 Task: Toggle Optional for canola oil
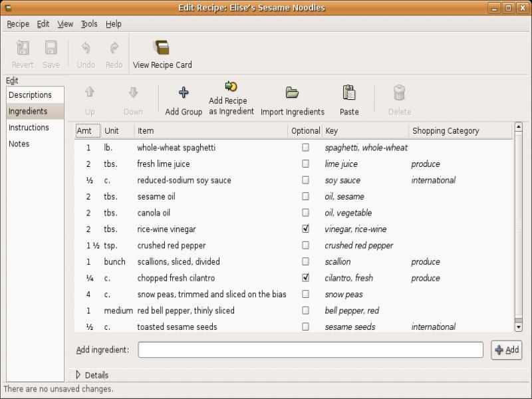pyautogui.click(x=305, y=212)
